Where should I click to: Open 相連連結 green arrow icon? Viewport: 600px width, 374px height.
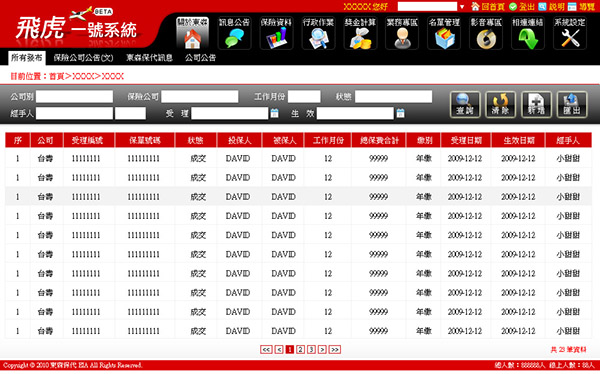tap(528, 33)
